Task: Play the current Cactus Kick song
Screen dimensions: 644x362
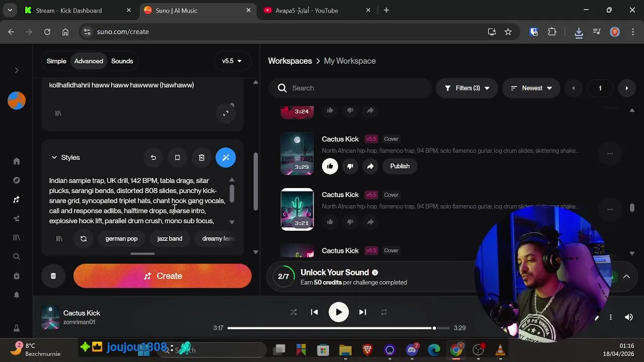Action: (339, 312)
